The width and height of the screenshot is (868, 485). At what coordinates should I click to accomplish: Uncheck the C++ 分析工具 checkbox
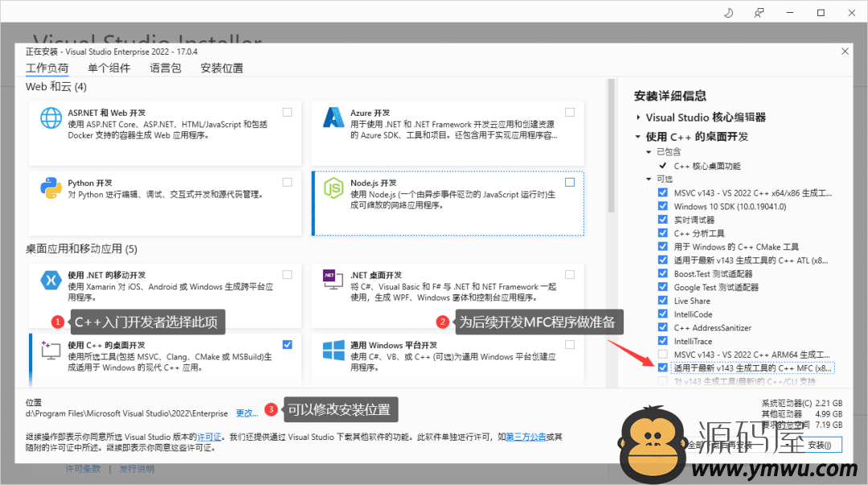[x=662, y=233]
